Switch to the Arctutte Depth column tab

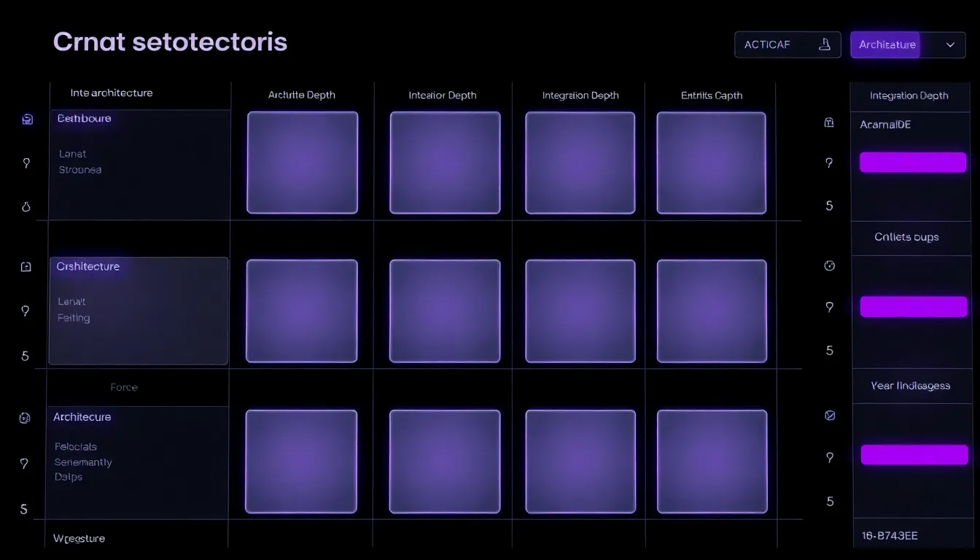pos(301,95)
